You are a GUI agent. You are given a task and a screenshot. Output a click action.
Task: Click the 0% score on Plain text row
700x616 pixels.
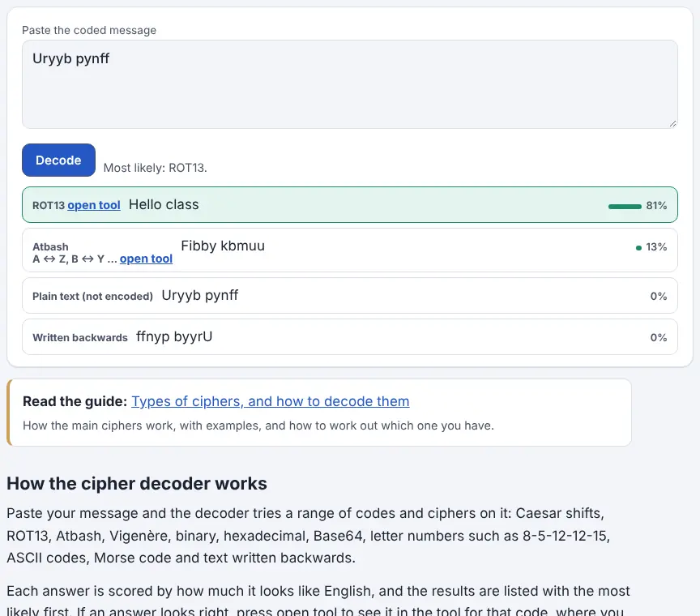coord(659,296)
